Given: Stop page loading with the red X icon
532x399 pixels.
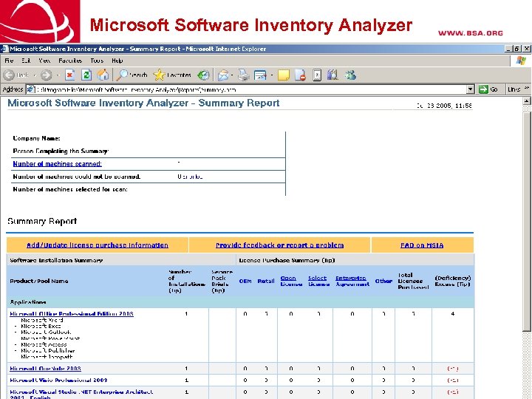Looking at the screenshot, I should tap(70, 75).
